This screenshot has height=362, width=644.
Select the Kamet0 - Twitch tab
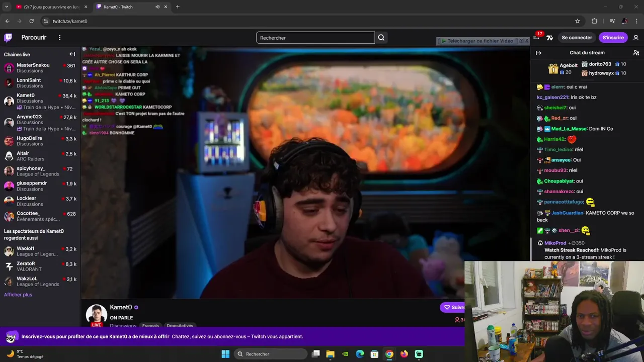[x=132, y=7]
